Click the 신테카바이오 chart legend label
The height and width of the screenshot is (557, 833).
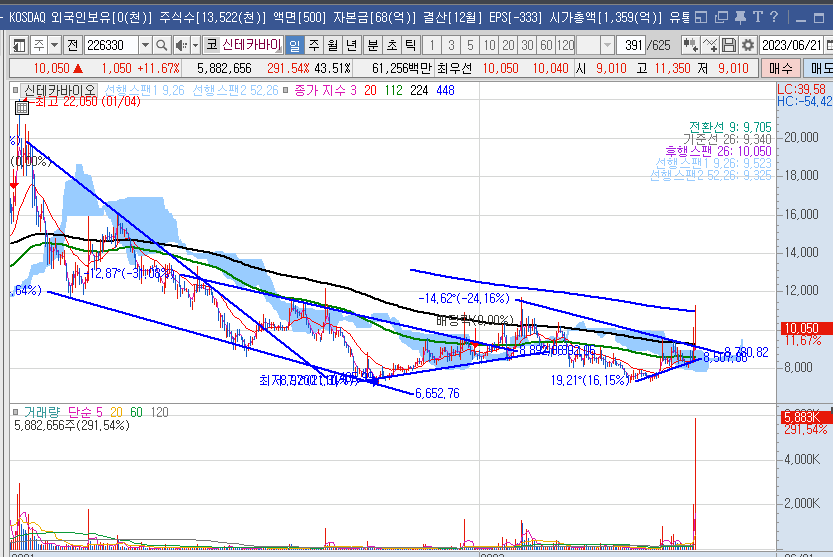(60, 90)
